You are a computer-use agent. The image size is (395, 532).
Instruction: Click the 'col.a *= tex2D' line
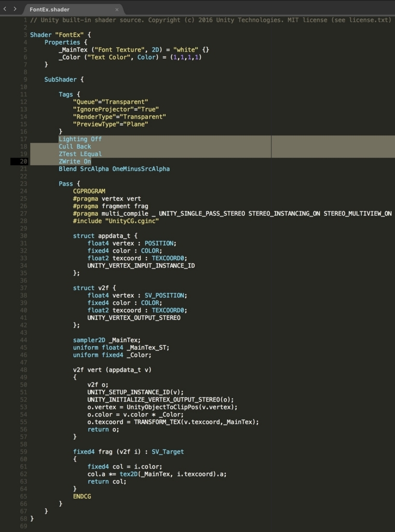click(157, 474)
